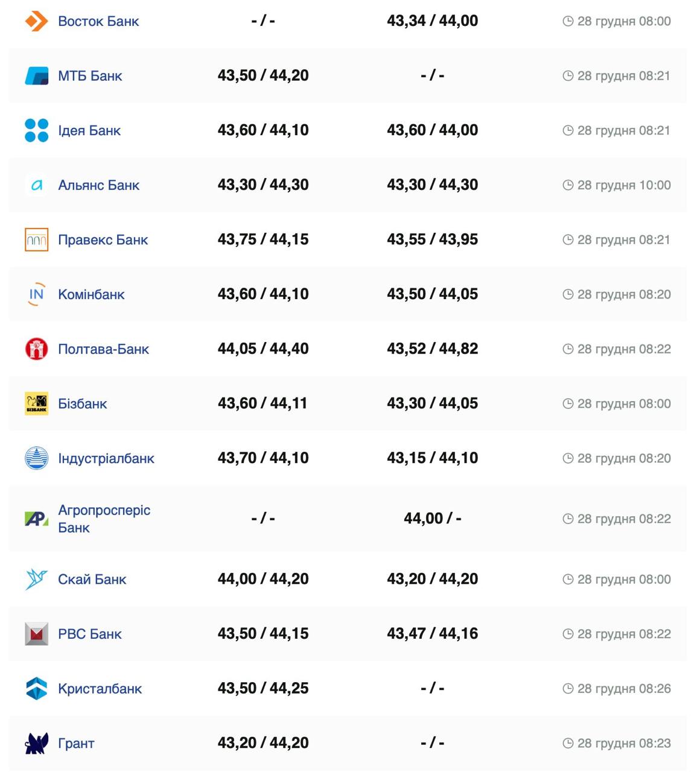Click the МТБ Банк blue logo

[36, 76]
